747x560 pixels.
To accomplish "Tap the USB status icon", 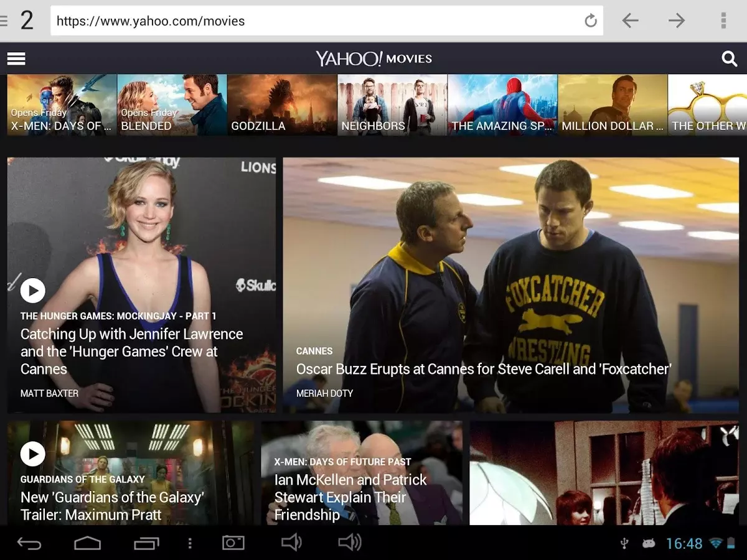I will point(625,544).
